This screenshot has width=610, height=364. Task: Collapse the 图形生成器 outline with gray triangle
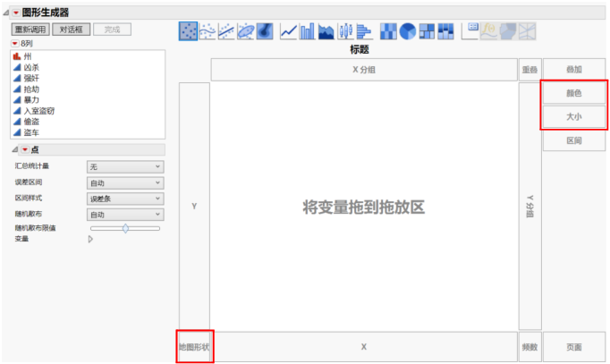click(x=6, y=13)
